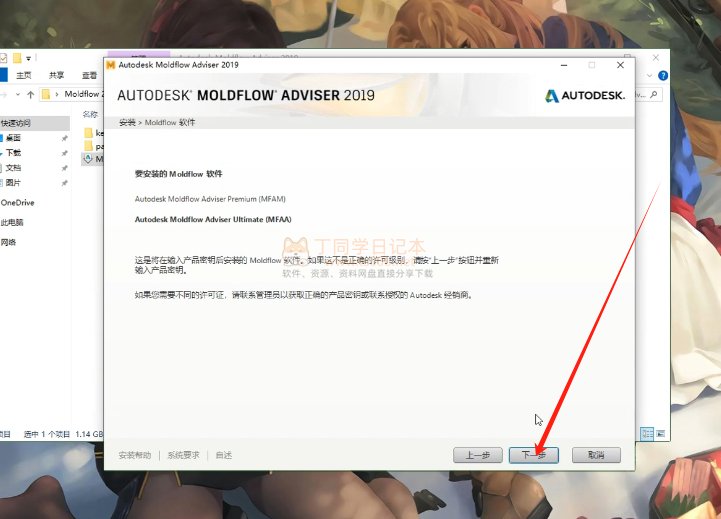721x519 pixels.
Task: Click the yellow folder icon in Explorer title bar
Action: coord(17,58)
